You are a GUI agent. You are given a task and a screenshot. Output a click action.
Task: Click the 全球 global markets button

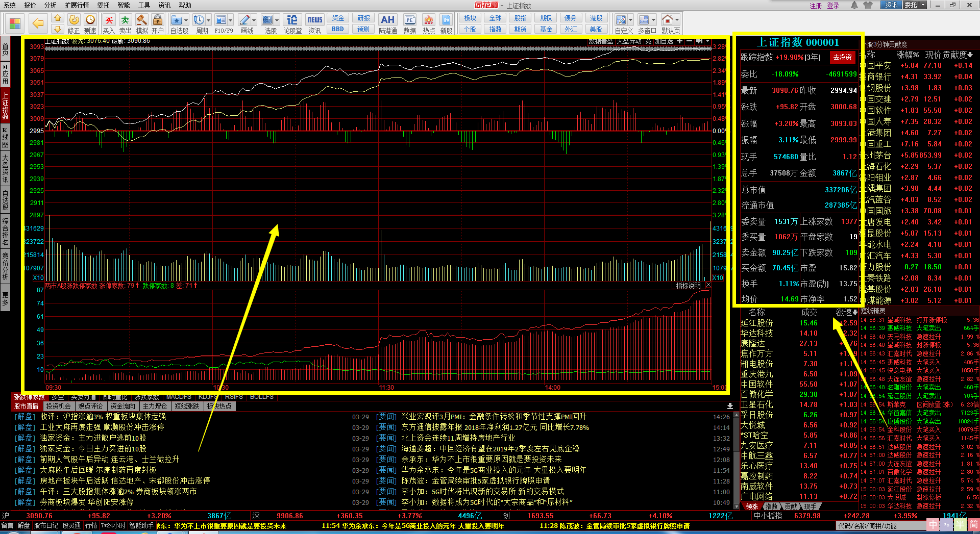pos(495,18)
